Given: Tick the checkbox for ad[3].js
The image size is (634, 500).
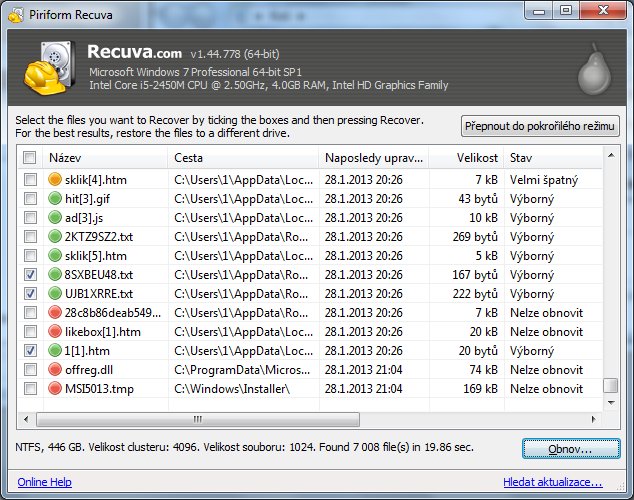Looking at the screenshot, I should tap(30, 217).
